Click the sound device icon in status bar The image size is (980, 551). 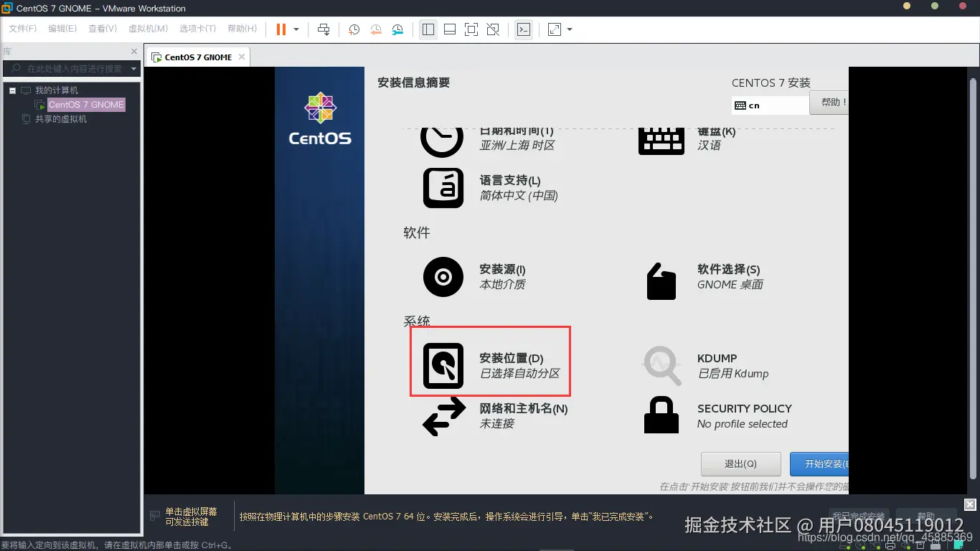pos(905,545)
